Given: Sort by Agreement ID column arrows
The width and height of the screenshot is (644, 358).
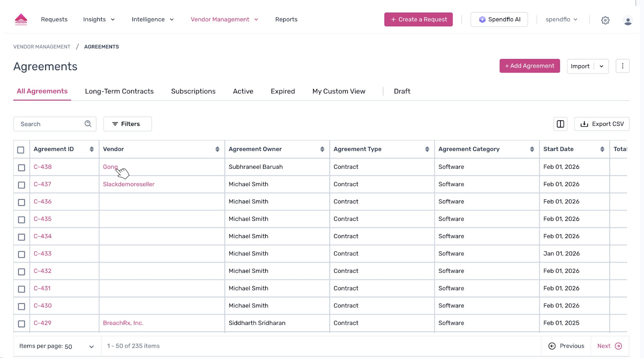Looking at the screenshot, I should (x=91, y=149).
